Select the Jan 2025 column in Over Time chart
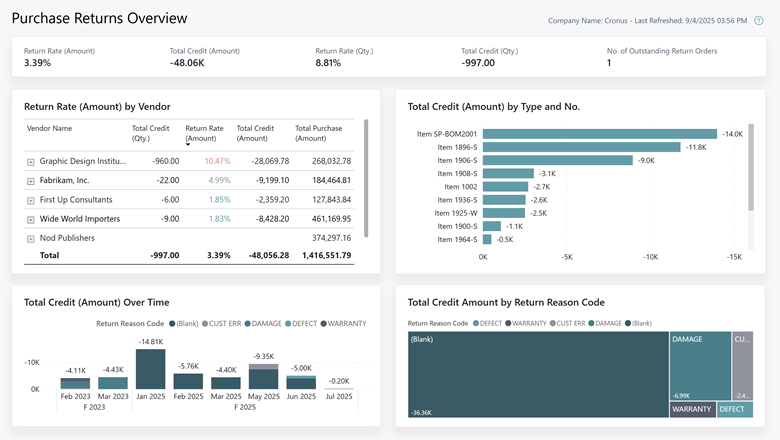The height and width of the screenshot is (440, 780). point(150,368)
